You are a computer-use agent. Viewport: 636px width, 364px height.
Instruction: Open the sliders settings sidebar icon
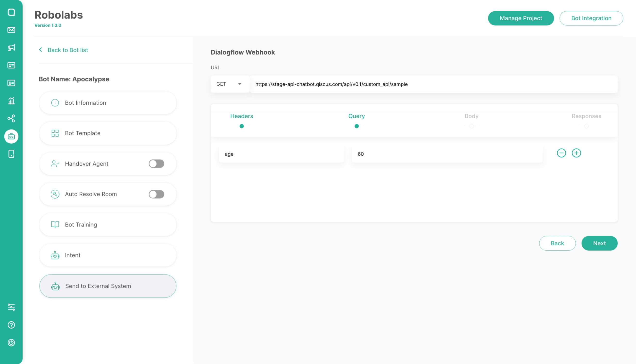(11, 307)
